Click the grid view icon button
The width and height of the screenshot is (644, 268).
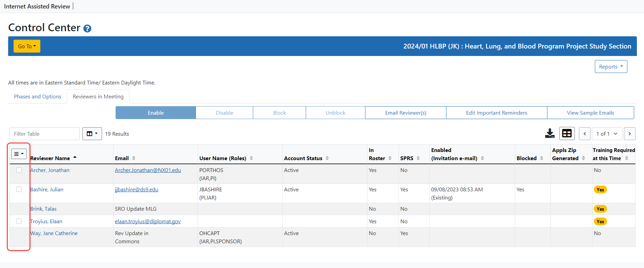pos(567,134)
